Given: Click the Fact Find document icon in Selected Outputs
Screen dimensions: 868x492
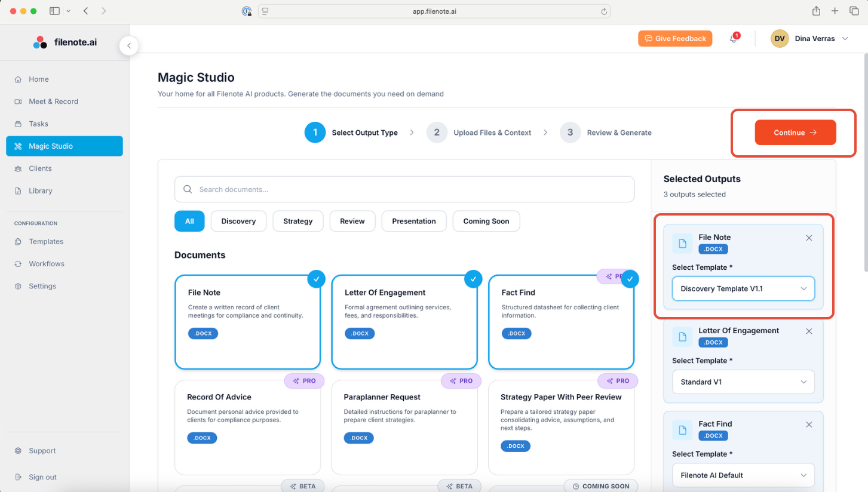Looking at the screenshot, I should tap(682, 430).
